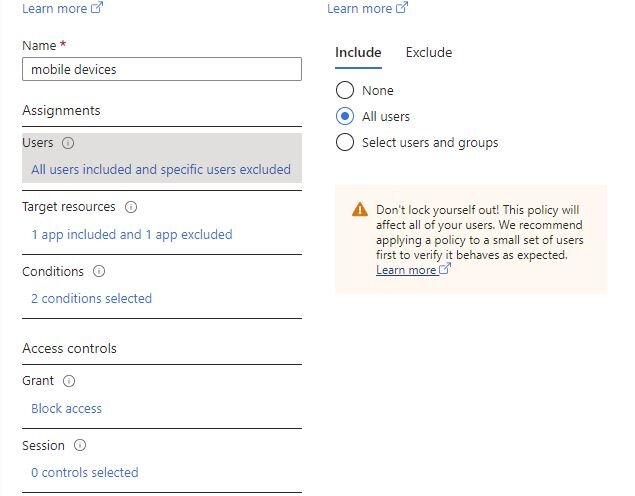Open the Block access grant setting
Image resolution: width=635 pixels, height=496 pixels.
click(x=66, y=409)
